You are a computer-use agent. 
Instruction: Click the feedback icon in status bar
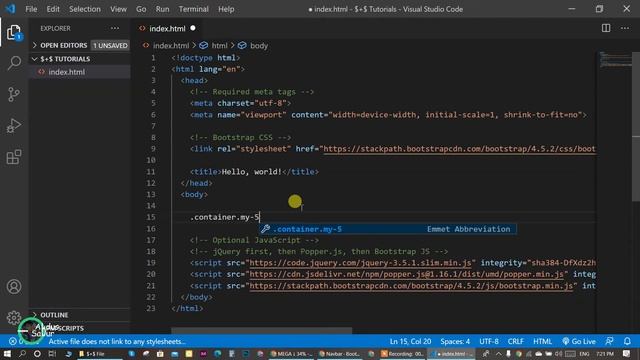[609, 341]
